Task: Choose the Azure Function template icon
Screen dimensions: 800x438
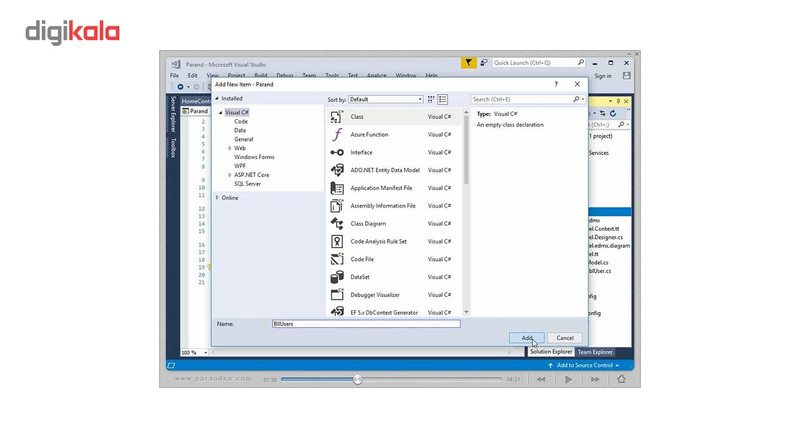Action: coord(337,135)
